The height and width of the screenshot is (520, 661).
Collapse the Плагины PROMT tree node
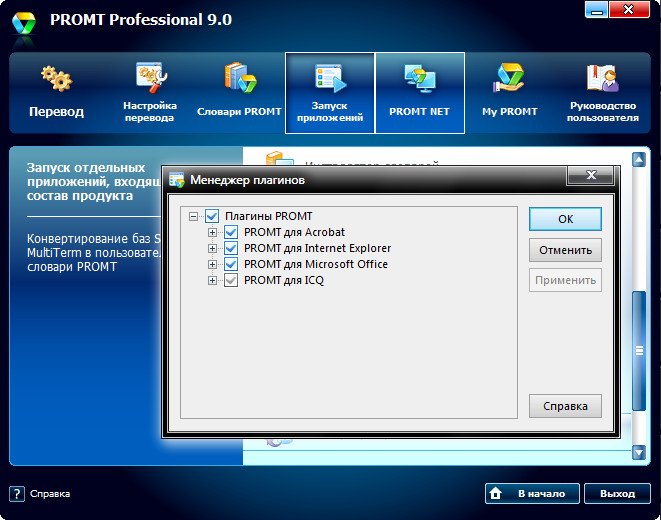point(194,216)
